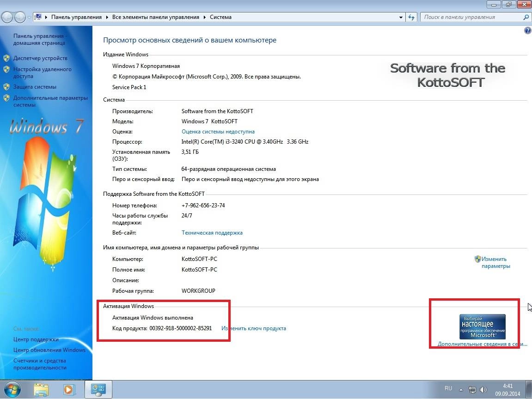This screenshot has width=532, height=399.
Task: Open the blue Help question mark icon
Action: click(527, 31)
